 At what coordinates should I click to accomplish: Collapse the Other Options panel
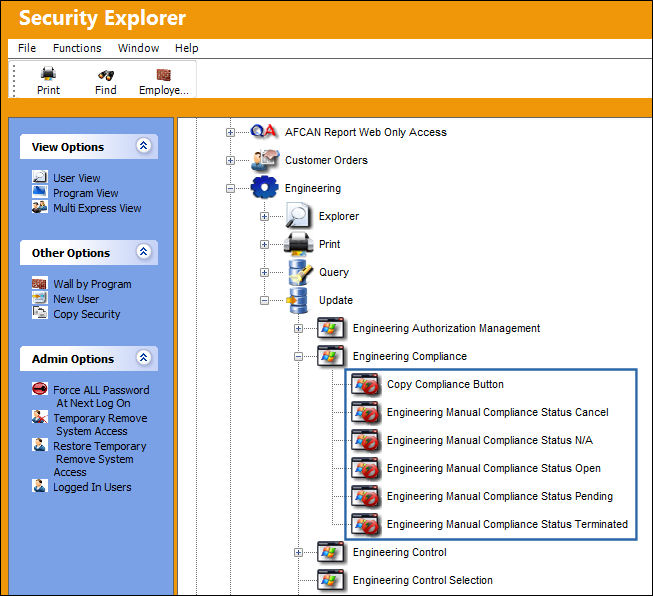143,252
